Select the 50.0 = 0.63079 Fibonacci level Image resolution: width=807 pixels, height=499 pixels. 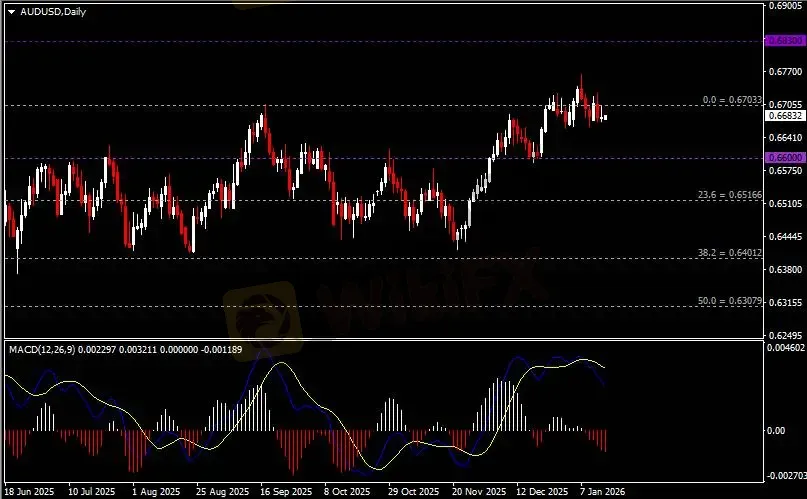(x=731, y=300)
